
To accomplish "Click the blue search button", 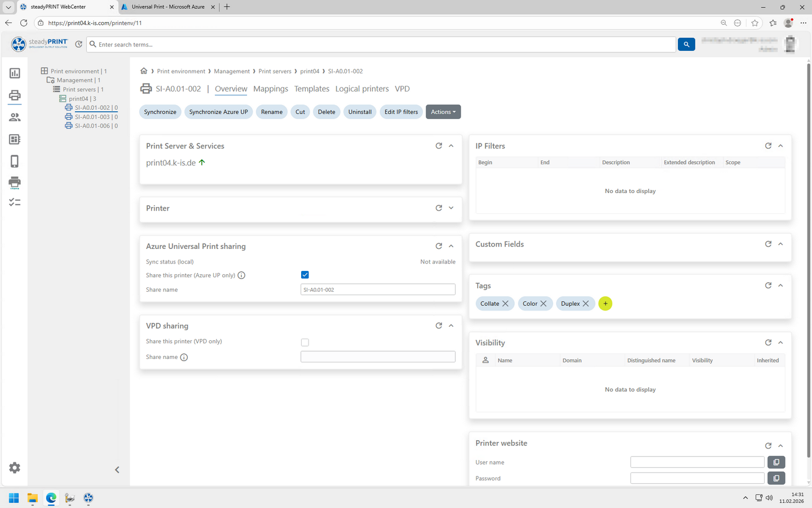I will [686, 45].
